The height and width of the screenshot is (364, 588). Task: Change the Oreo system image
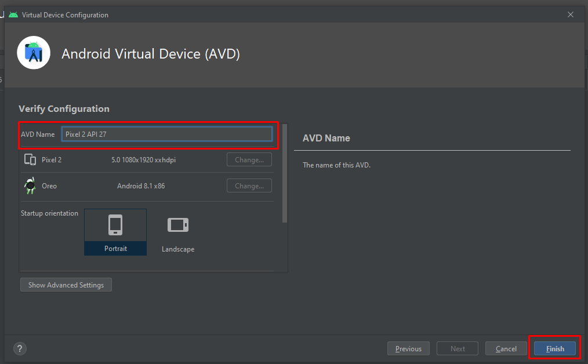[249, 185]
